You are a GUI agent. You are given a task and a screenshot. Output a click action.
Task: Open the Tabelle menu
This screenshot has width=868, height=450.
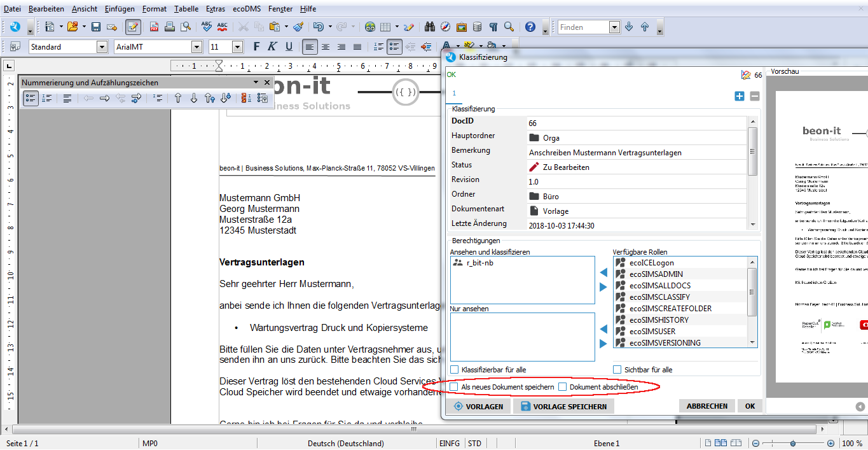point(186,9)
